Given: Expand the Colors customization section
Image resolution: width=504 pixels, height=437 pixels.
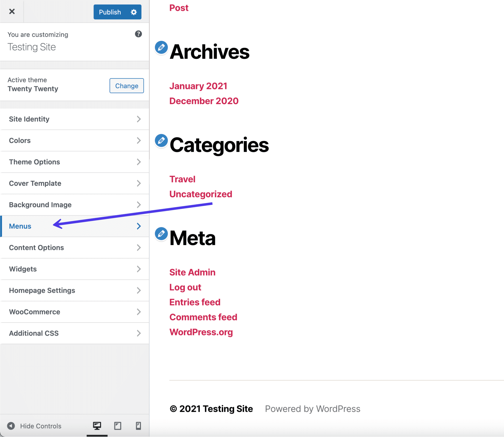Looking at the screenshot, I should tap(75, 140).
